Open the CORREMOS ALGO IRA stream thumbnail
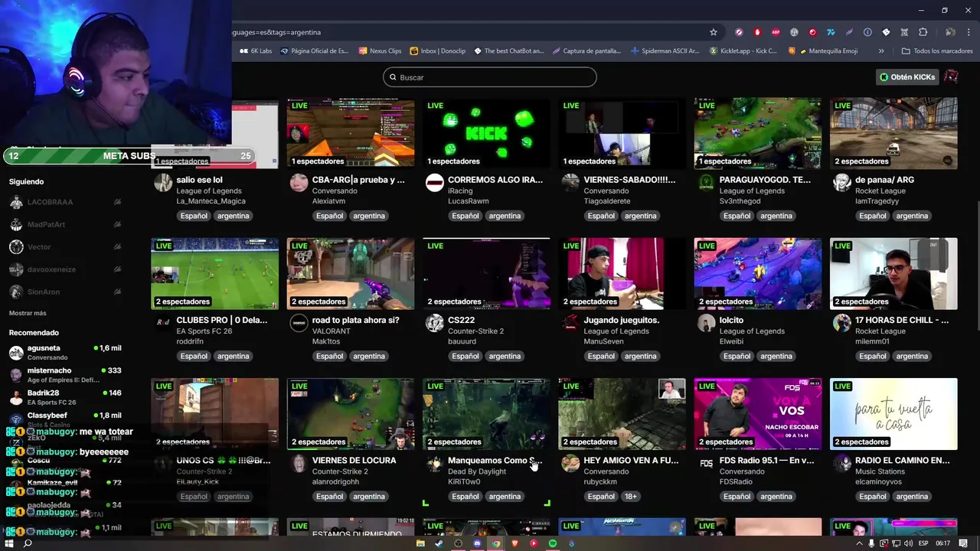 [486, 132]
